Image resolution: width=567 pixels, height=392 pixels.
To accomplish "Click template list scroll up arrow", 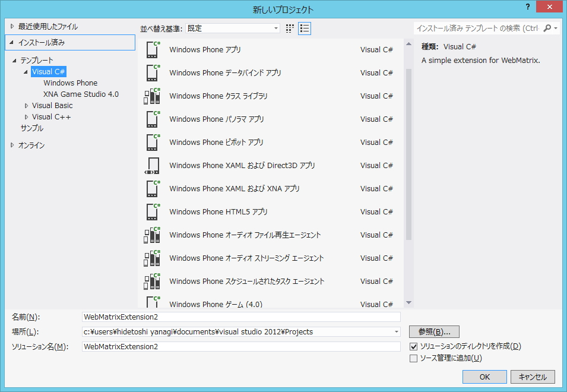I will [408, 44].
